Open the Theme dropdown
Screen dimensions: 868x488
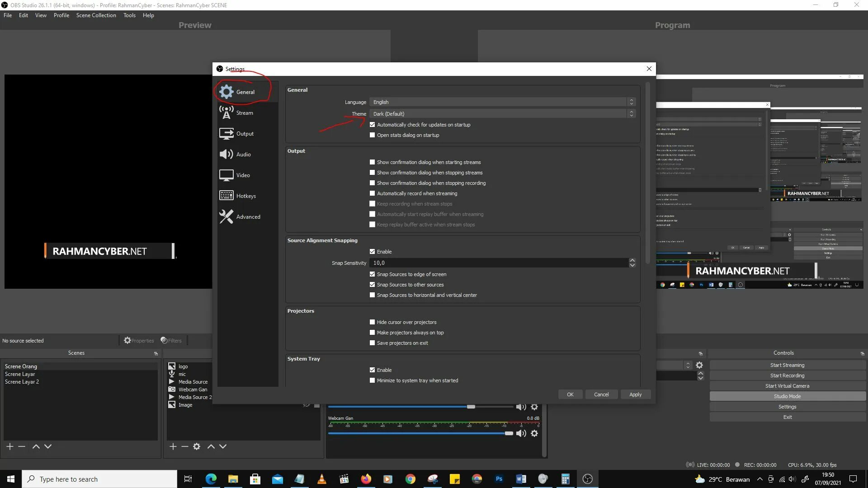coord(502,114)
